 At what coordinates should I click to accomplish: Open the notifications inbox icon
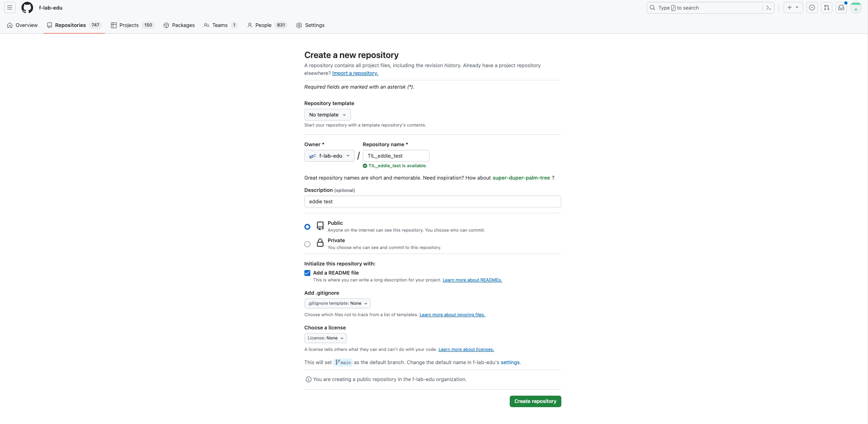pos(841,8)
